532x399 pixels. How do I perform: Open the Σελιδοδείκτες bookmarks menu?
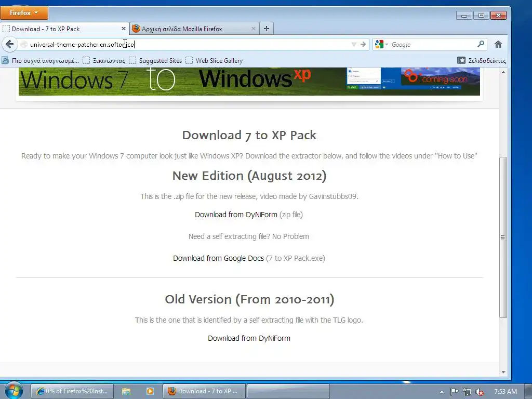click(x=482, y=61)
